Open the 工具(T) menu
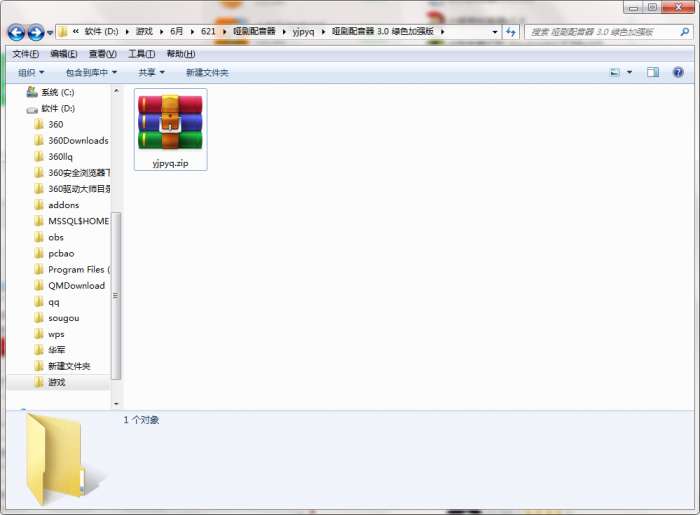 pyautogui.click(x=142, y=54)
